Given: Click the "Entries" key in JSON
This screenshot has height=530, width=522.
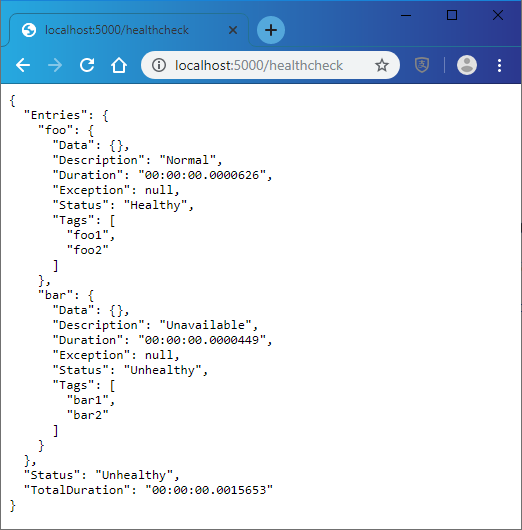Looking at the screenshot, I should click(x=56, y=115).
